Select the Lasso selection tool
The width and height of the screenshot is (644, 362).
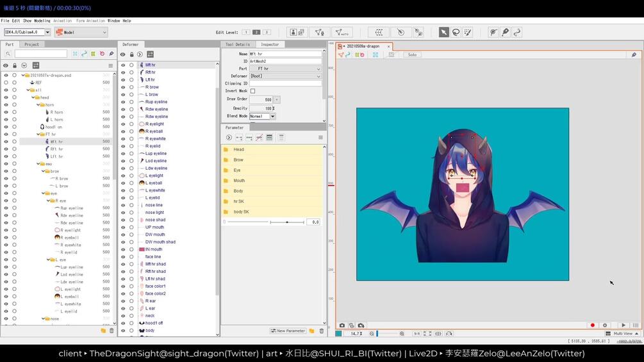456,33
